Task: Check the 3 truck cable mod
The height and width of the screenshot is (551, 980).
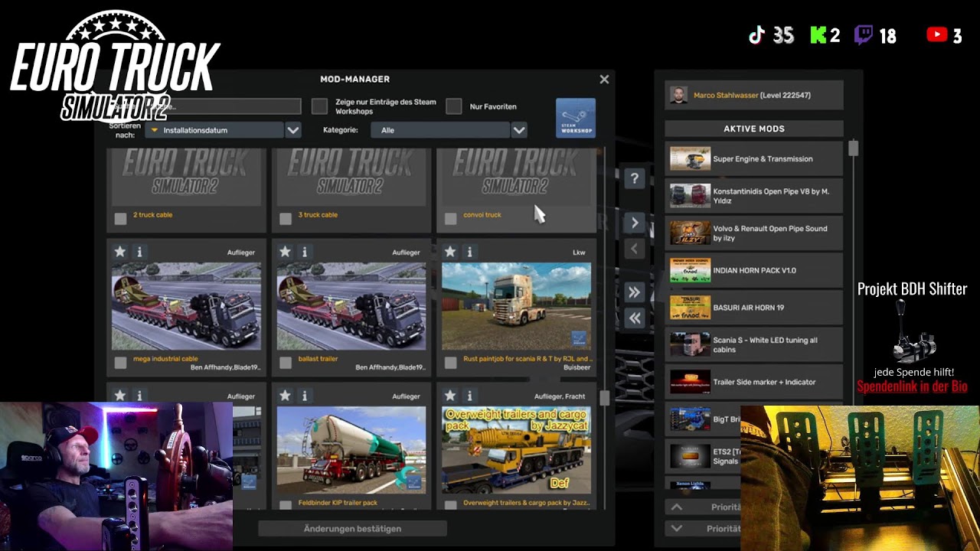Action: [286, 219]
